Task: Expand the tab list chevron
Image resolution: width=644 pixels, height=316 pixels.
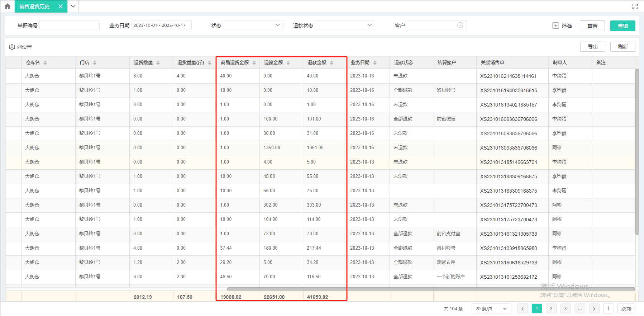Action: point(73,6)
